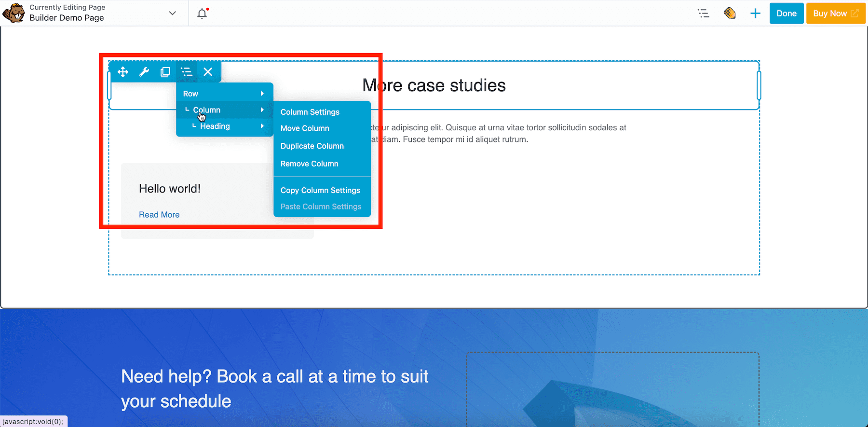Image resolution: width=868 pixels, height=427 pixels.
Task: Select Move Column
Action: (305, 128)
